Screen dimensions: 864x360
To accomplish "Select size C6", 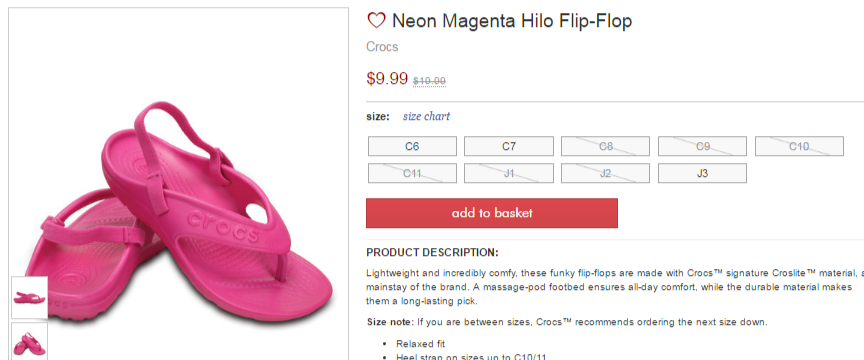I will tap(412, 146).
